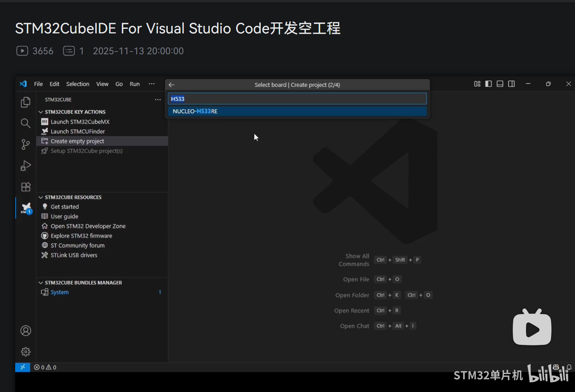Screen dimensions: 575x392
Task: Open Run and Debug view
Action: 25,166
